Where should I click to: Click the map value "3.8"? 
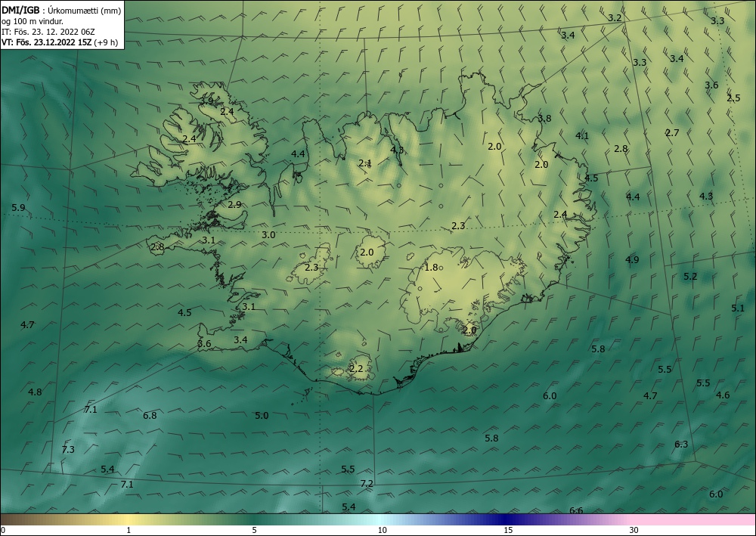tap(544, 119)
